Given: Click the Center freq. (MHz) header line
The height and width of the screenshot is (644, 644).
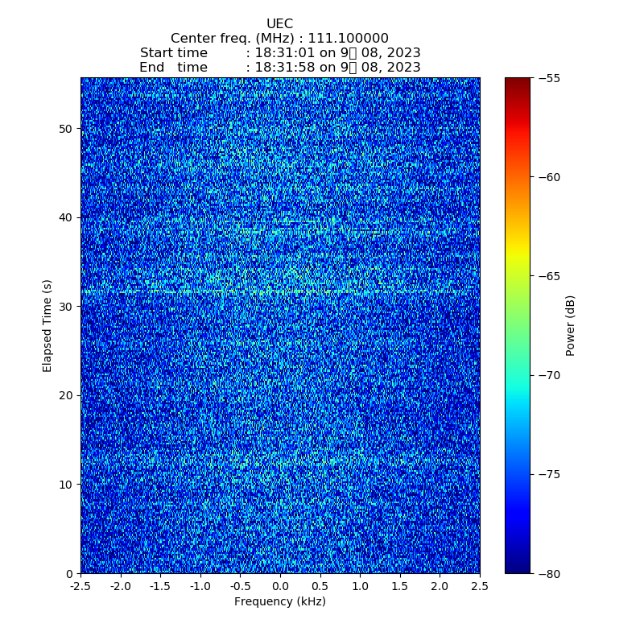Looking at the screenshot, I should coord(279,39).
